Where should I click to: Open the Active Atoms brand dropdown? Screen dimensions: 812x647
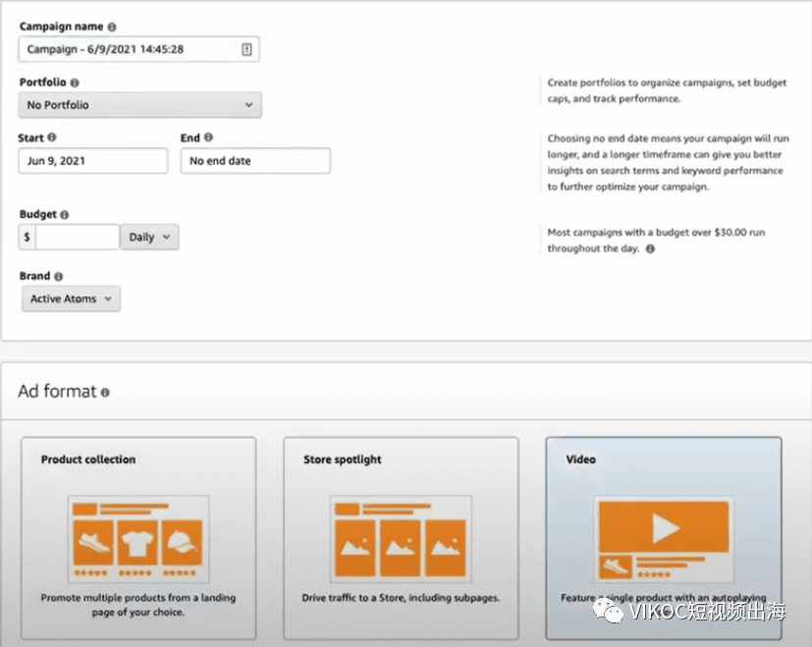pyautogui.click(x=71, y=298)
